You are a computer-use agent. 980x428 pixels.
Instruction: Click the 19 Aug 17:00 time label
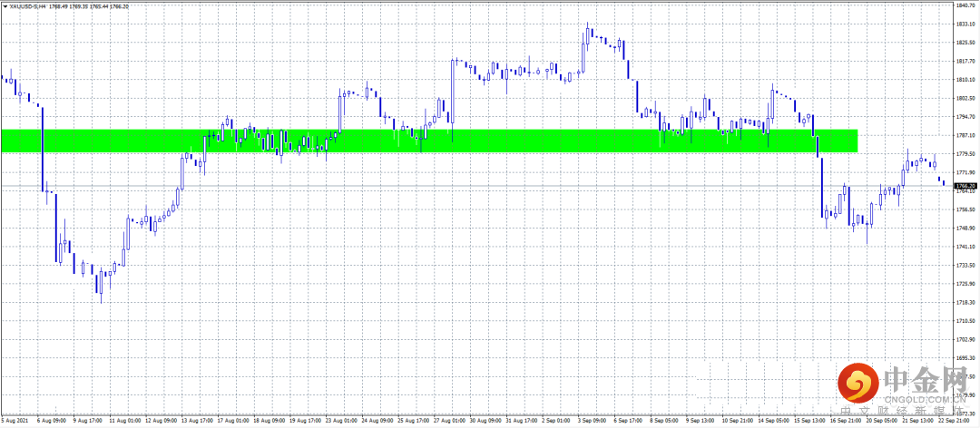pyautogui.click(x=304, y=423)
